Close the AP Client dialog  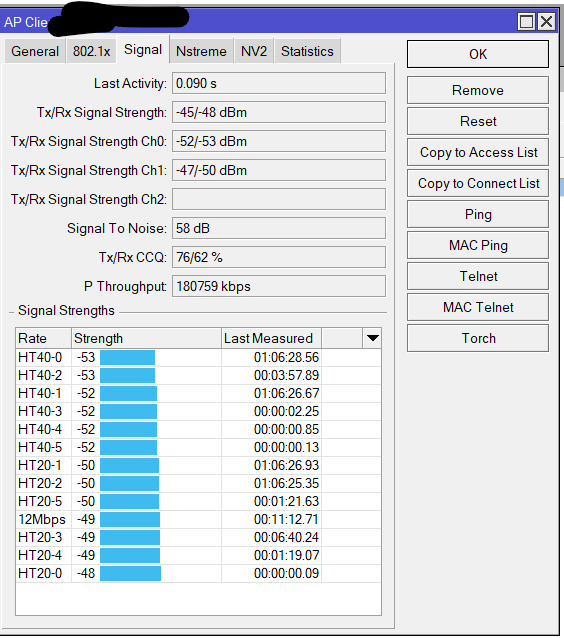(x=546, y=22)
